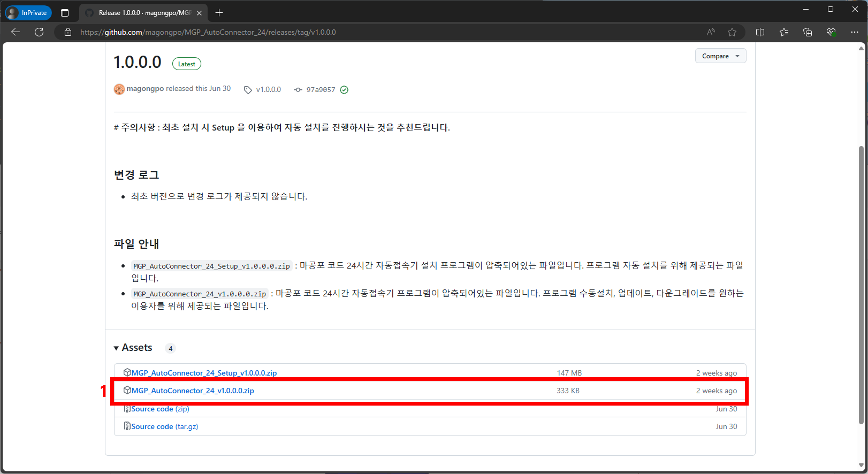Show verified commit signature details
The width and height of the screenshot is (868, 474).
point(344,90)
